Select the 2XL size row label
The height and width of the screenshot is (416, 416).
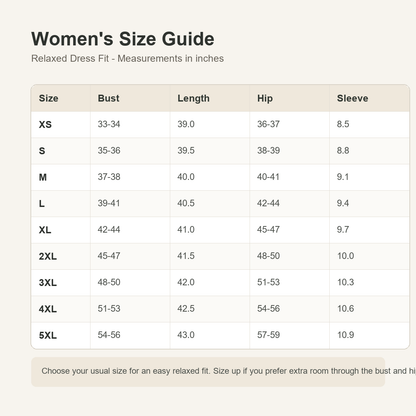click(x=48, y=256)
